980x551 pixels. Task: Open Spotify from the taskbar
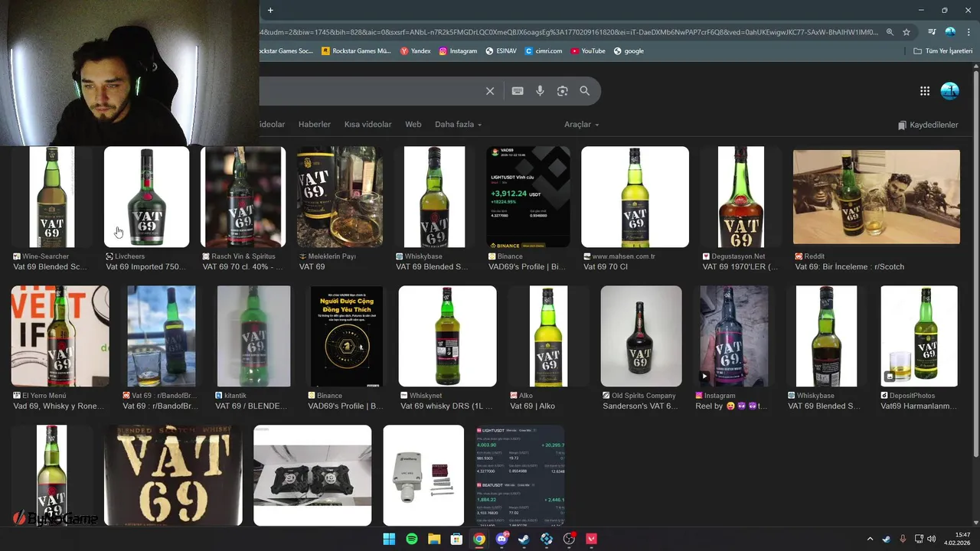pos(411,539)
